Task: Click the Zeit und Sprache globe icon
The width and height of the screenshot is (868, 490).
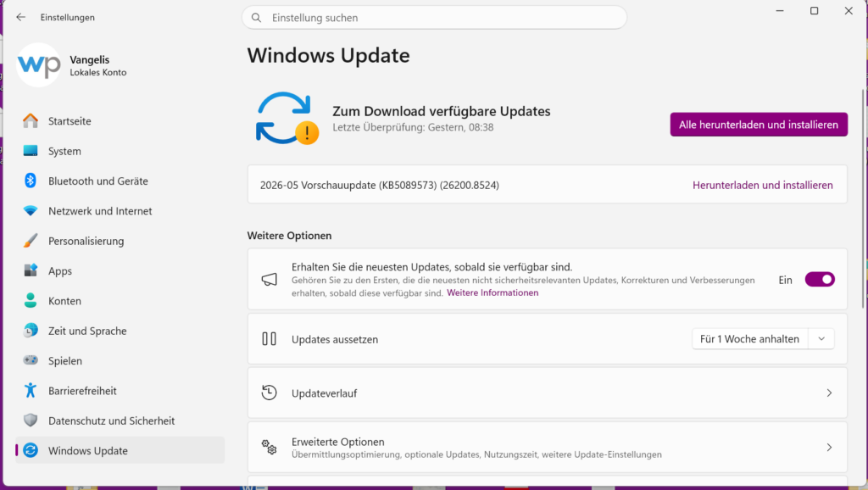Action: point(31,331)
